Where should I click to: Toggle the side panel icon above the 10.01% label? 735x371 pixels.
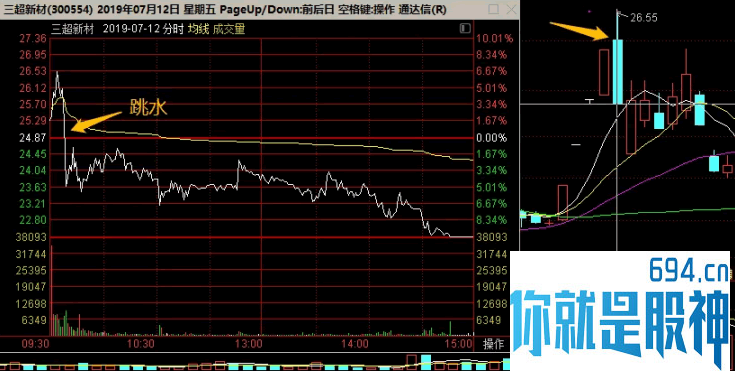tap(465, 29)
